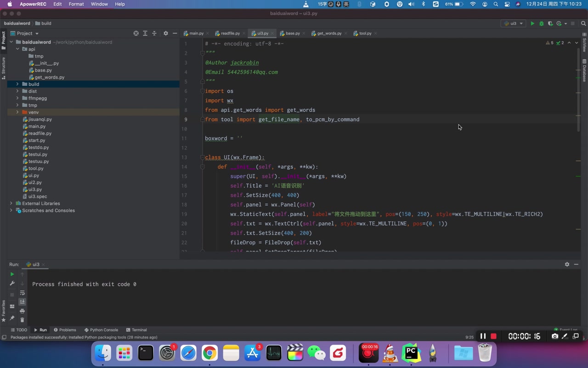Expand the ffmpegg folder
The width and height of the screenshot is (588, 368).
click(x=17, y=98)
